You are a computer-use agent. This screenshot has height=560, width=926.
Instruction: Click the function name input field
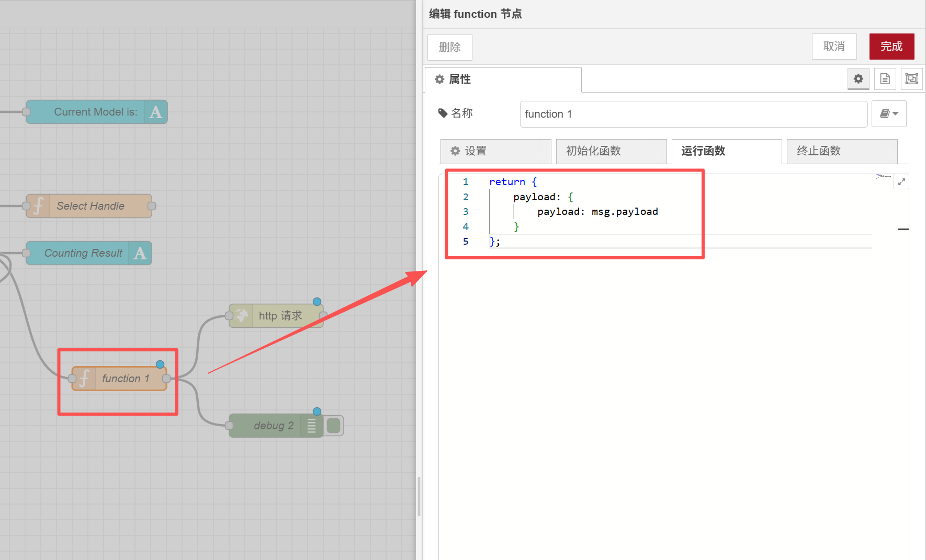pos(693,114)
